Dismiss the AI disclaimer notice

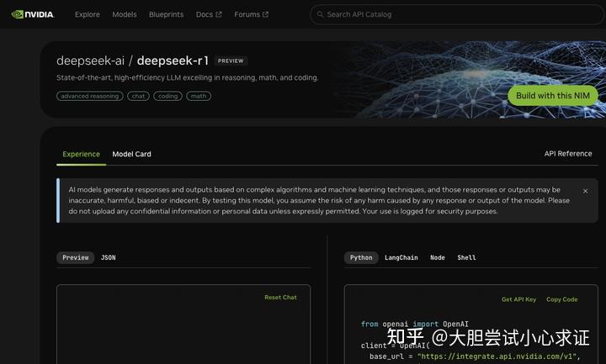point(586,191)
